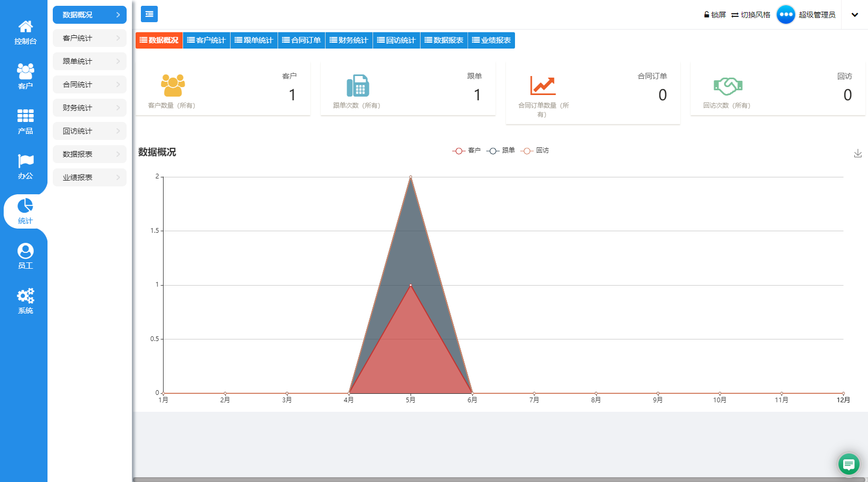Open the green chat bubble widget
This screenshot has height=482, width=868.
(848, 465)
